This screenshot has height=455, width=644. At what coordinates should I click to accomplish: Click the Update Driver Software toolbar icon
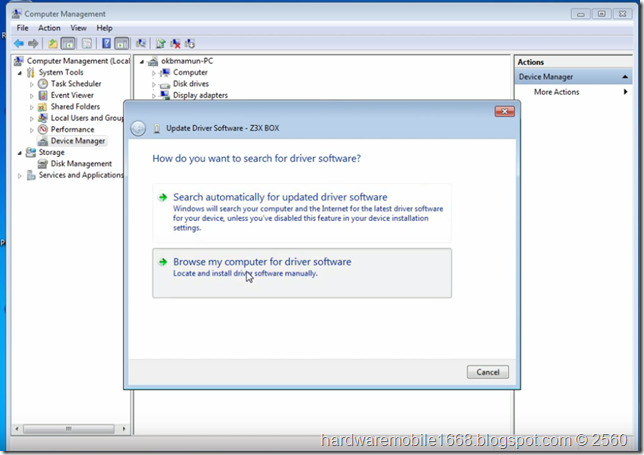point(161,43)
